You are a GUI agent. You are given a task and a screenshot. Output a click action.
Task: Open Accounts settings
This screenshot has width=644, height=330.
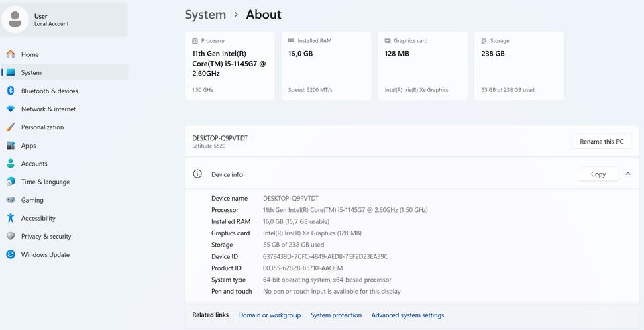[65, 164]
